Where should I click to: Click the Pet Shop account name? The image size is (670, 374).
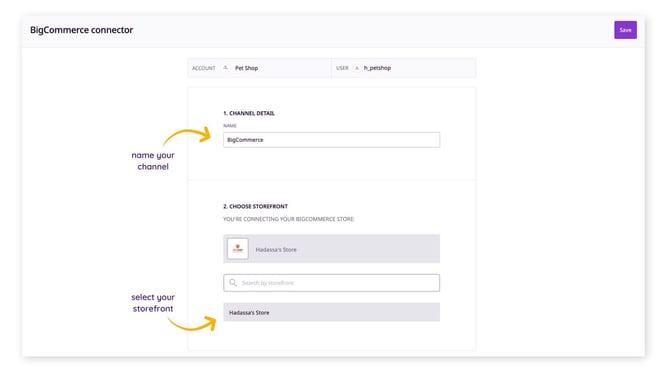[246, 68]
